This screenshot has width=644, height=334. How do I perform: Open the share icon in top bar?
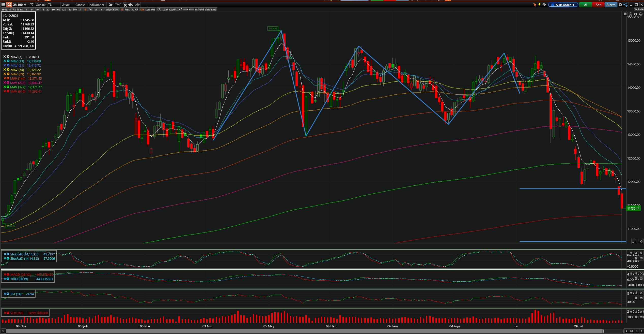pyautogui.click(x=625, y=5)
